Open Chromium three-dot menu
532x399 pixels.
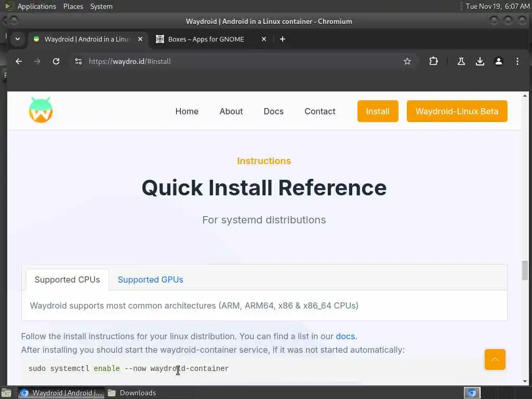pos(517,61)
